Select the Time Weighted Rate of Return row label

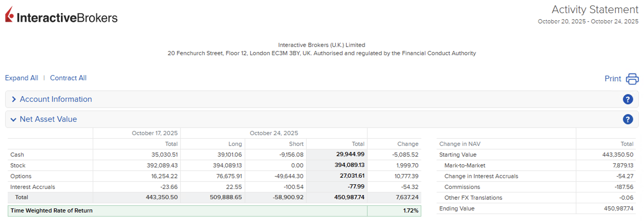pyautogui.click(x=51, y=210)
